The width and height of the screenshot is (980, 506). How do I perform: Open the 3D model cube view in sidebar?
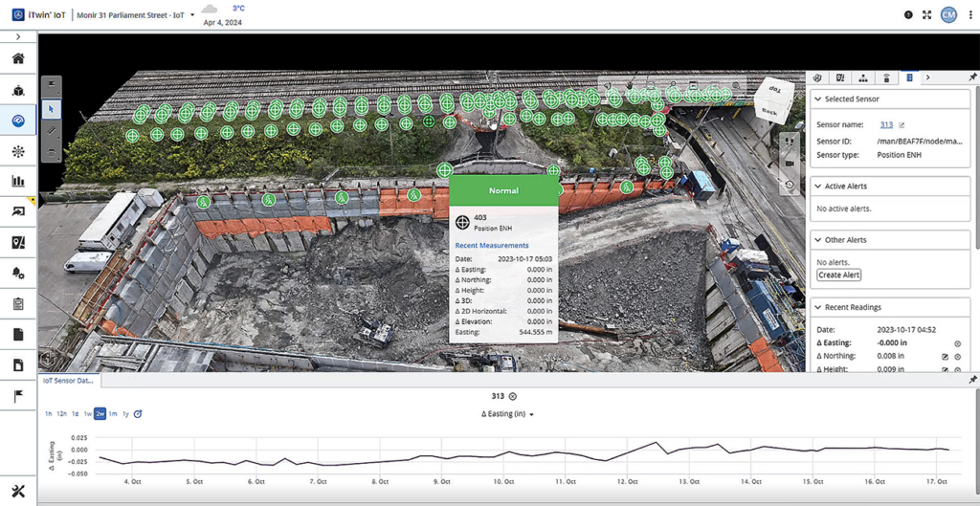(x=18, y=91)
